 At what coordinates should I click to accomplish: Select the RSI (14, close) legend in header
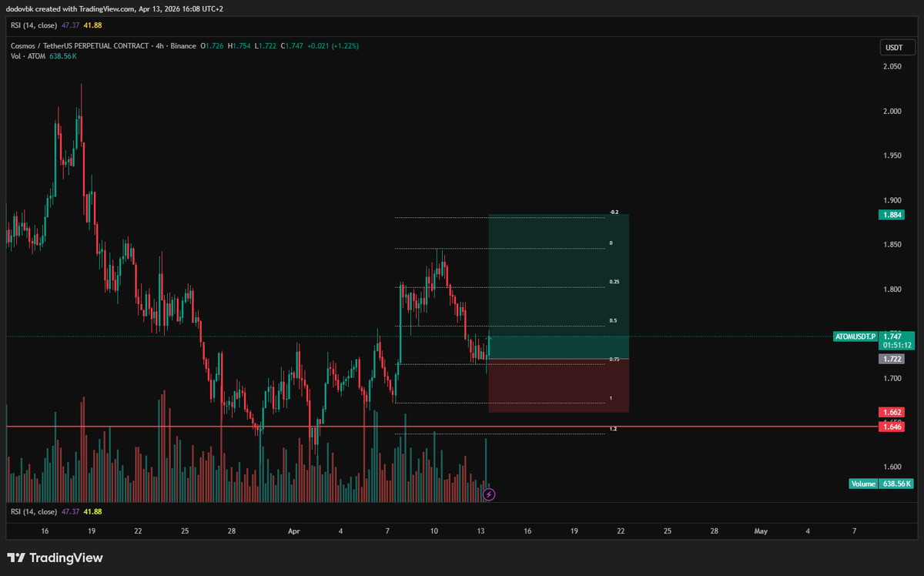pos(34,25)
